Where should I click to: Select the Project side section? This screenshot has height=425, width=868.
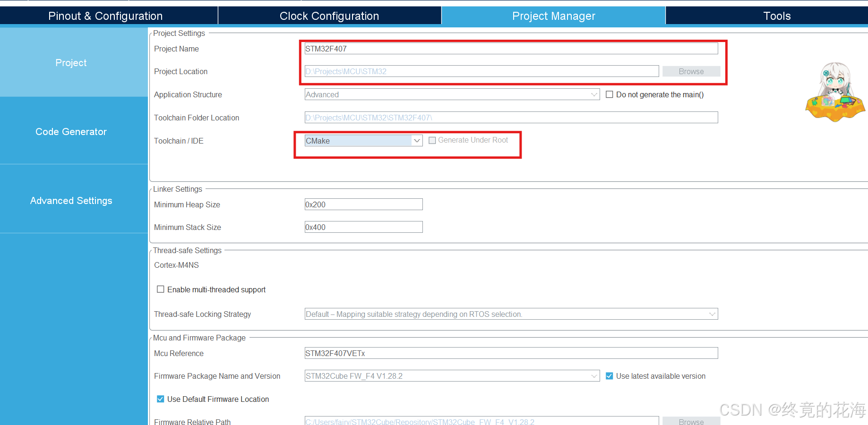point(74,62)
